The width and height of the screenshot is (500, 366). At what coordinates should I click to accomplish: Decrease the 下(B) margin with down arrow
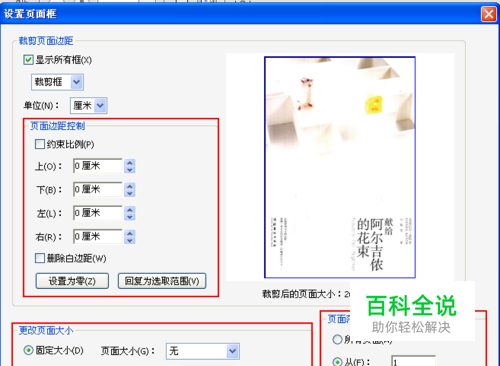click(130, 193)
